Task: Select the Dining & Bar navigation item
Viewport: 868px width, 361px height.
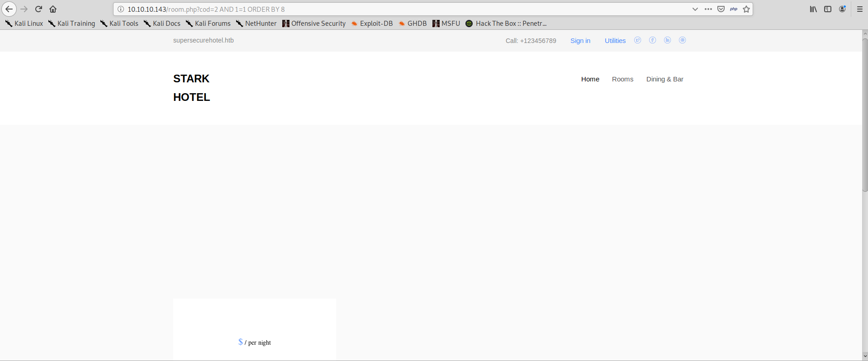Action: pyautogui.click(x=665, y=79)
